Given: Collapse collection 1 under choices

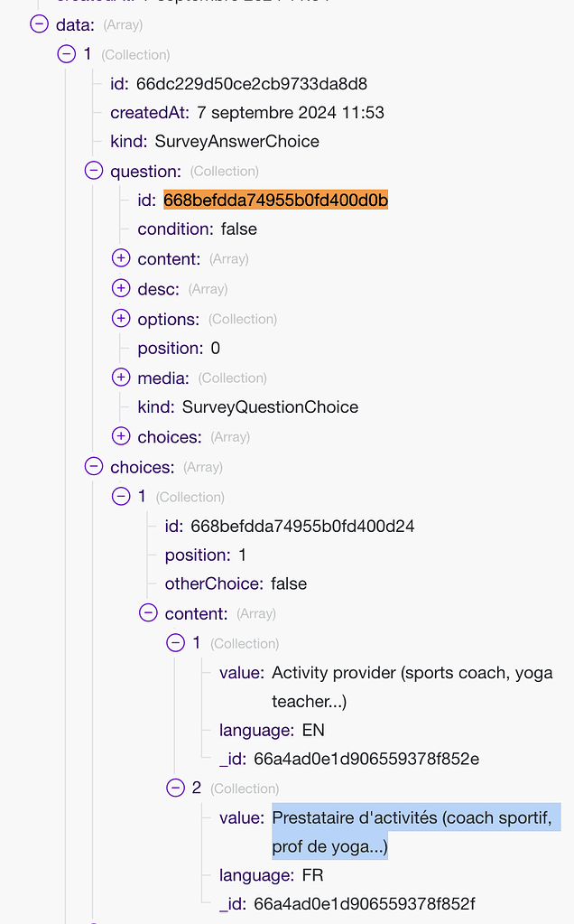Looking at the screenshot, I should click(x=121, y=496).
